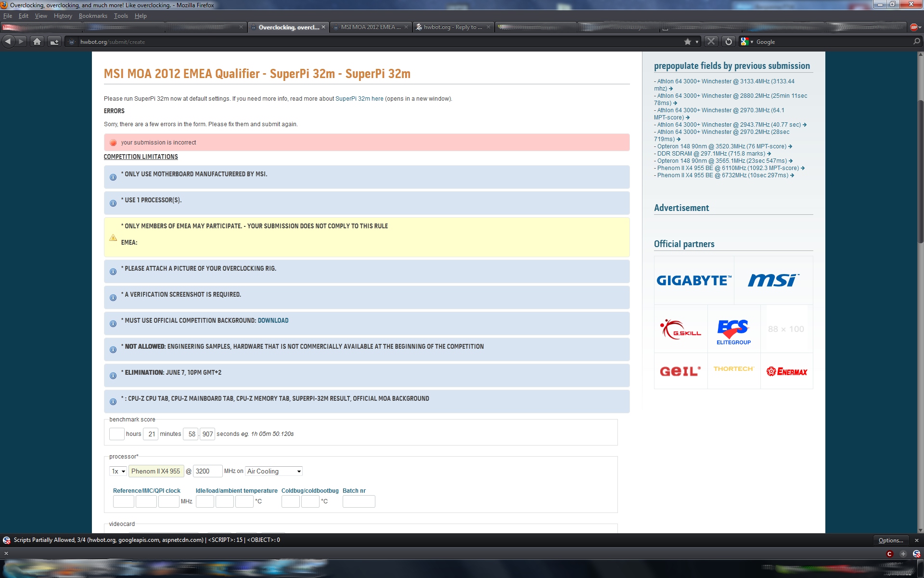Click the info icon beside verification screenshot rule

click(x=113, y=298)
